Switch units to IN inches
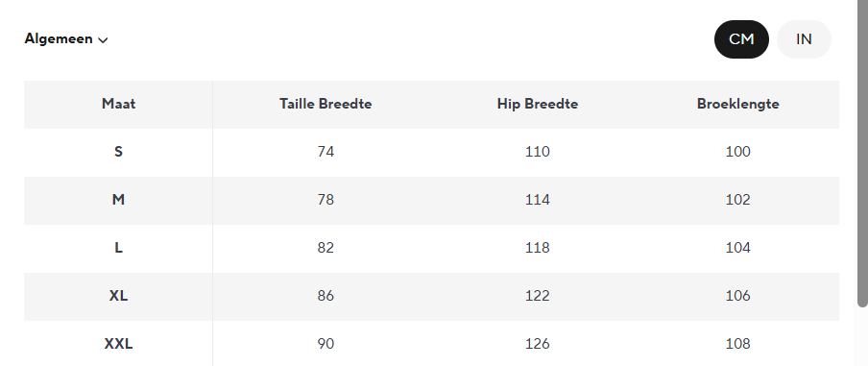868x366 pixels. point(804,39)
